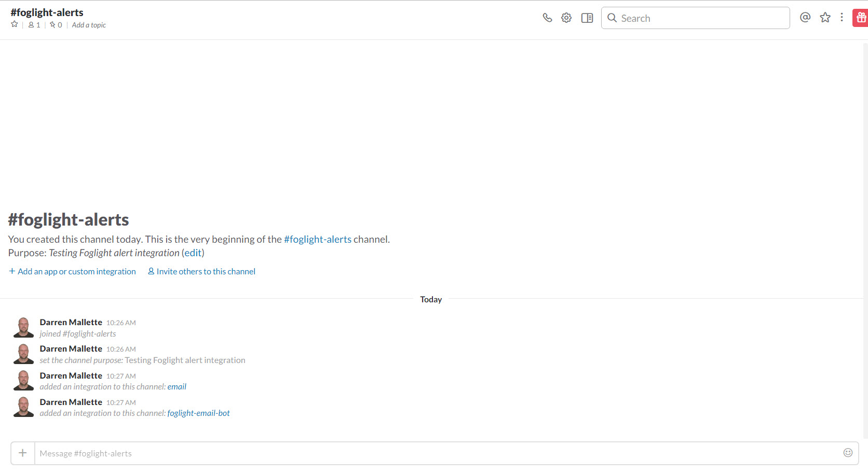Click in the Search field
868x474 pixels.
point(696,18)
